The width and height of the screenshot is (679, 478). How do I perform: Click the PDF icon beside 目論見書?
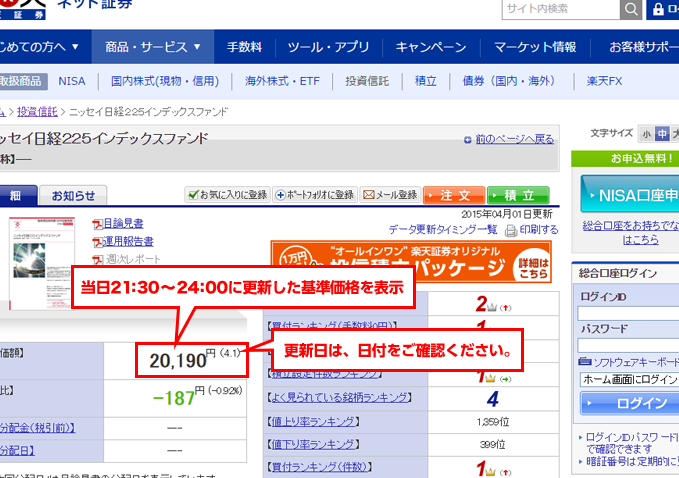[x=97, y=224]
